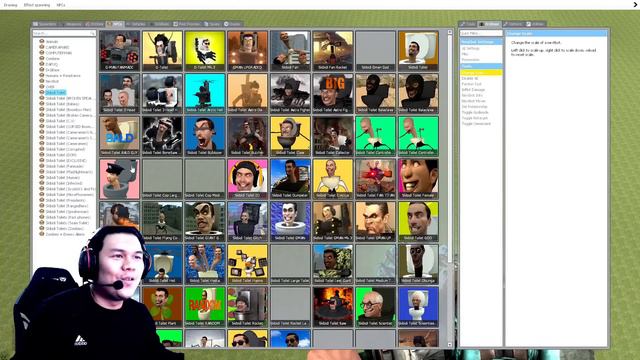Choose the Skibidi Toilet Claw icon
640x360 pixels.
point(290,136)
